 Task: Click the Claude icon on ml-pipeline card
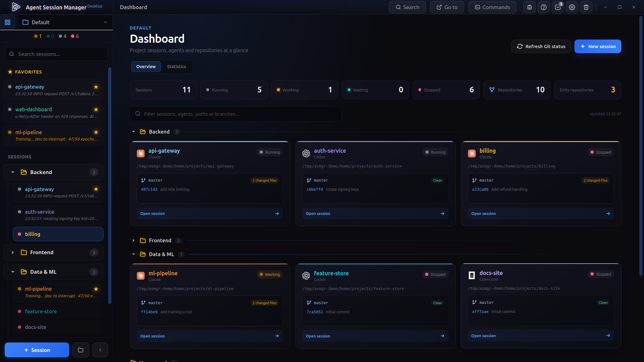141,276
